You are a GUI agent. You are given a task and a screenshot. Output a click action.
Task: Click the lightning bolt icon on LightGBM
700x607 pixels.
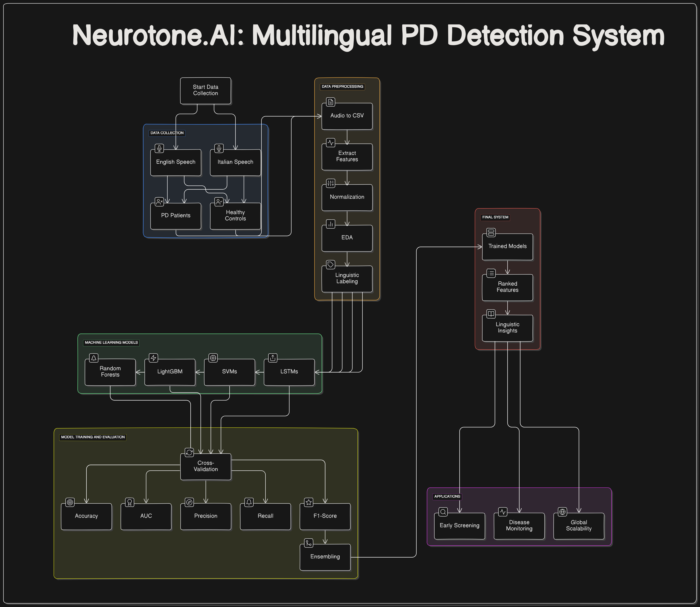click(153, 358)
